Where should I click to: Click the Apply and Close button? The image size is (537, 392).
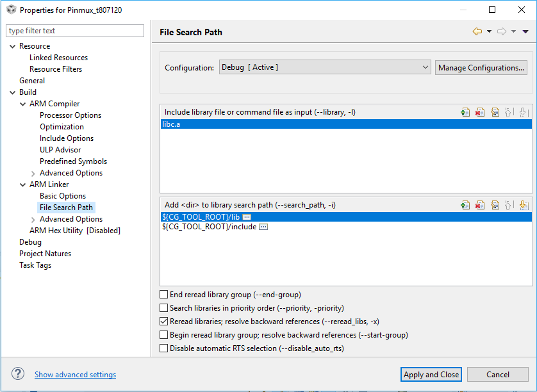431,375
